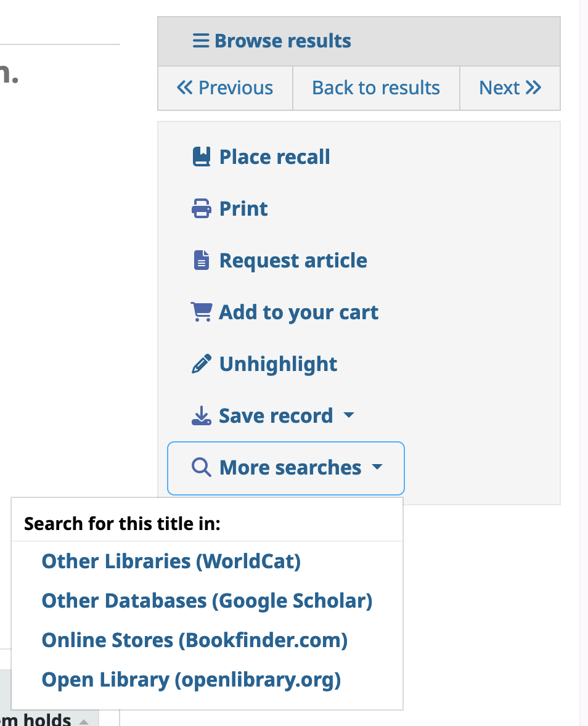Image resolution: width=588 pixels, height=726 pixels.
Task: Open the Open Library (openlibrary.org) search
Action: tap(191, 680)
